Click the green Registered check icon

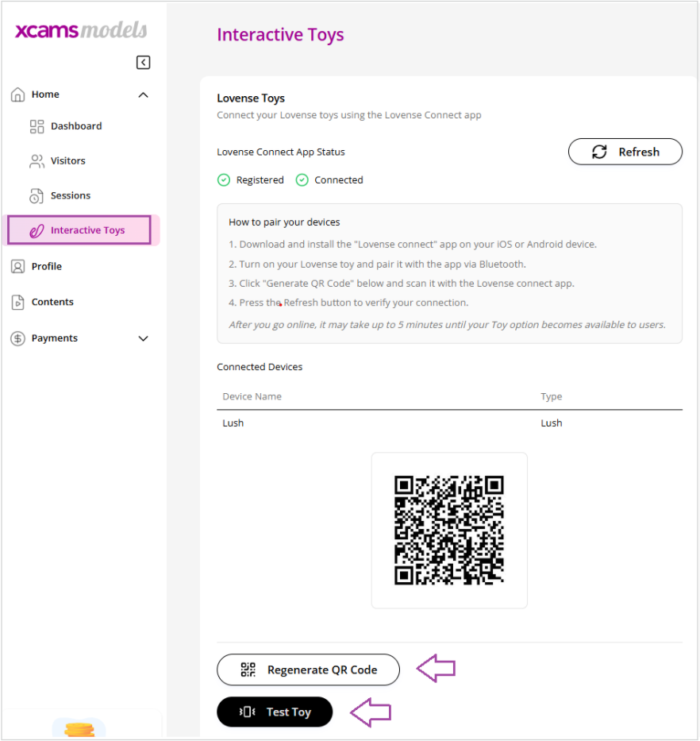tap(224, 180)
